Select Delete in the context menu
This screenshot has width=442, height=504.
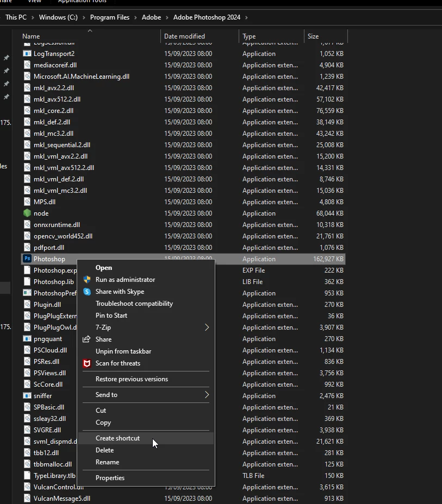[104, 450]
